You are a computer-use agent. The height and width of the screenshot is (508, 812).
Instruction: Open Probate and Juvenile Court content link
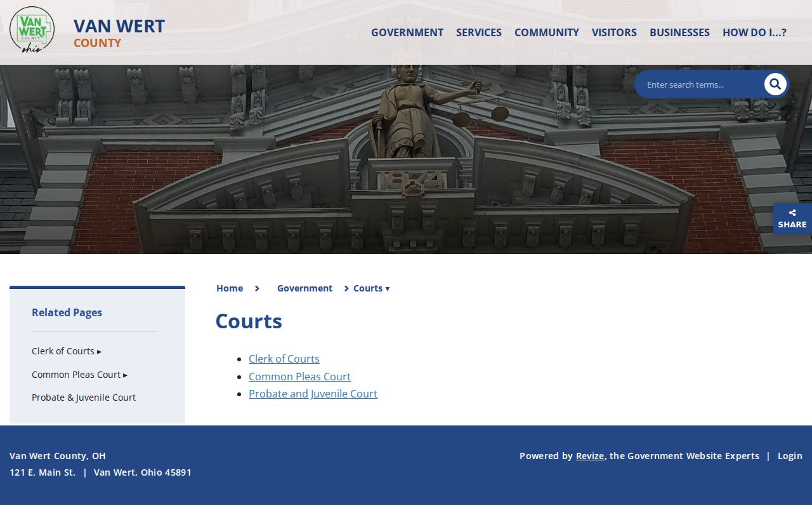(x=313, y=394)
